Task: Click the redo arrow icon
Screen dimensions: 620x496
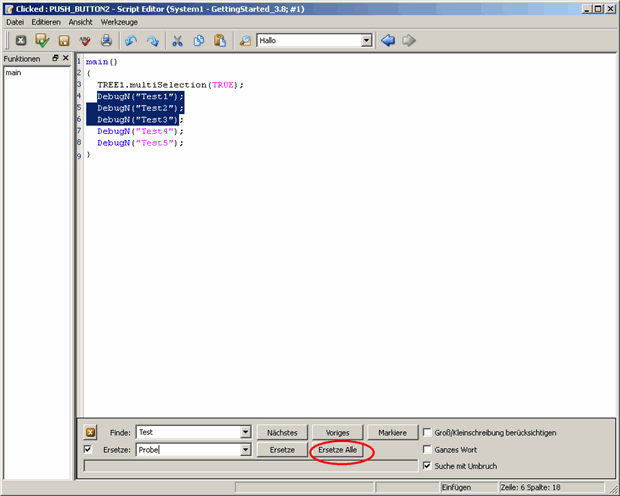Action: point(152,40)
